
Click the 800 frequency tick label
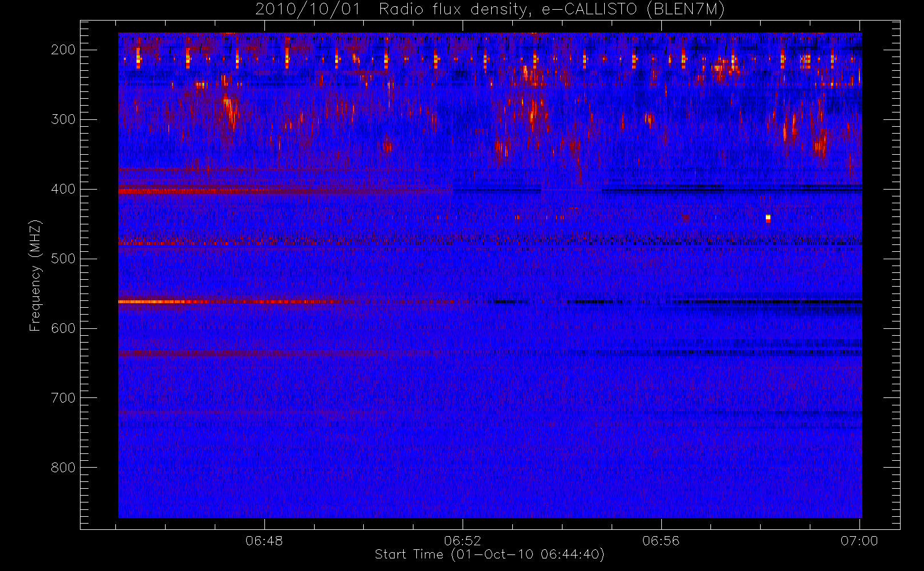click(x=63, y=468)
